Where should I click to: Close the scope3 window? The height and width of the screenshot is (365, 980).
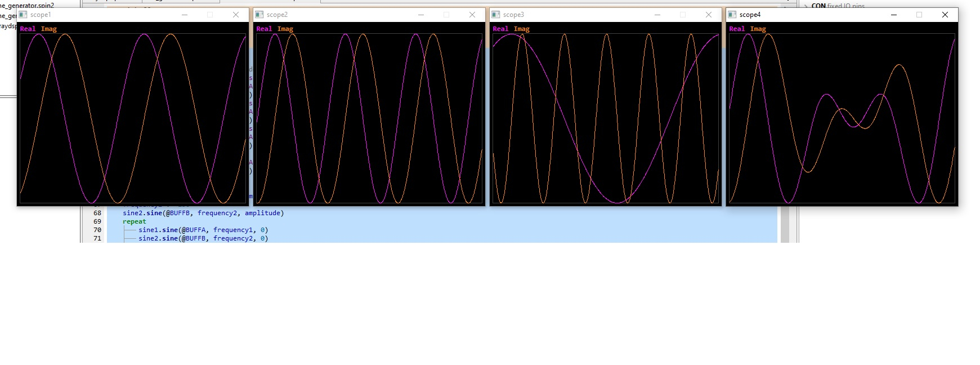point(709,15)
